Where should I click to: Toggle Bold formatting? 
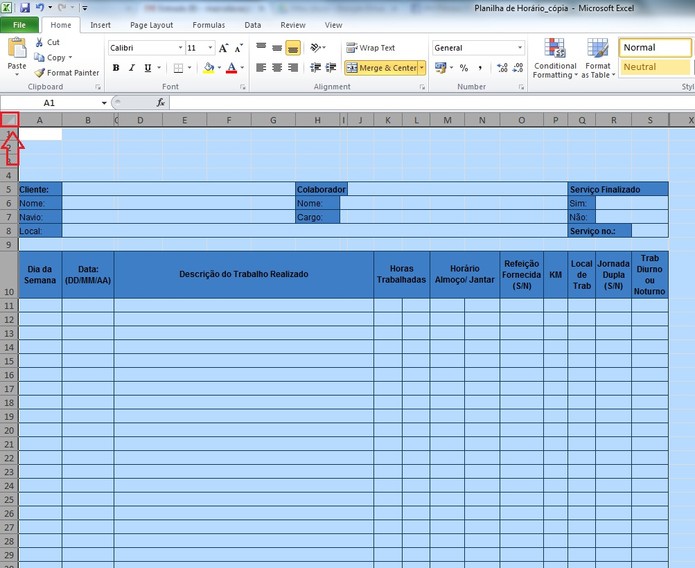tap(116, 68)
